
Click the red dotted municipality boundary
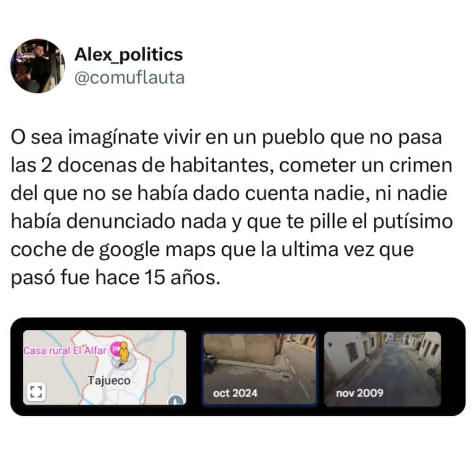(149, 376)
